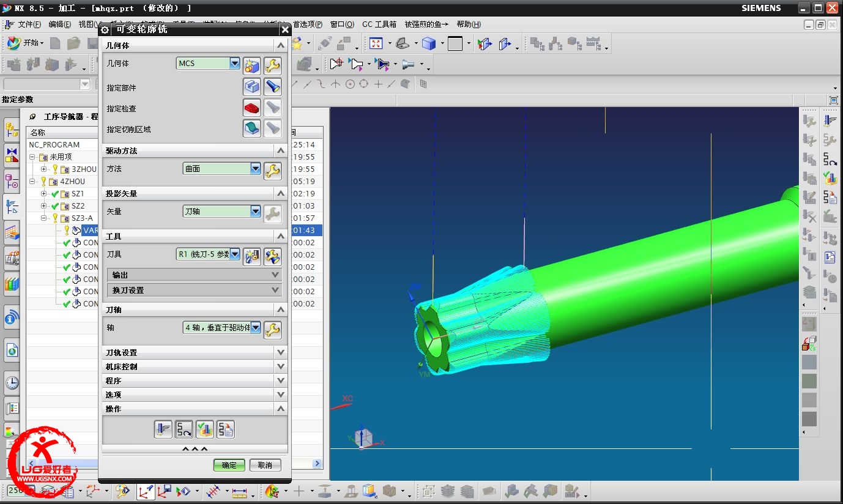List the tool path in 操作 section
843x504 pixels.
click(x=226, y=429)
